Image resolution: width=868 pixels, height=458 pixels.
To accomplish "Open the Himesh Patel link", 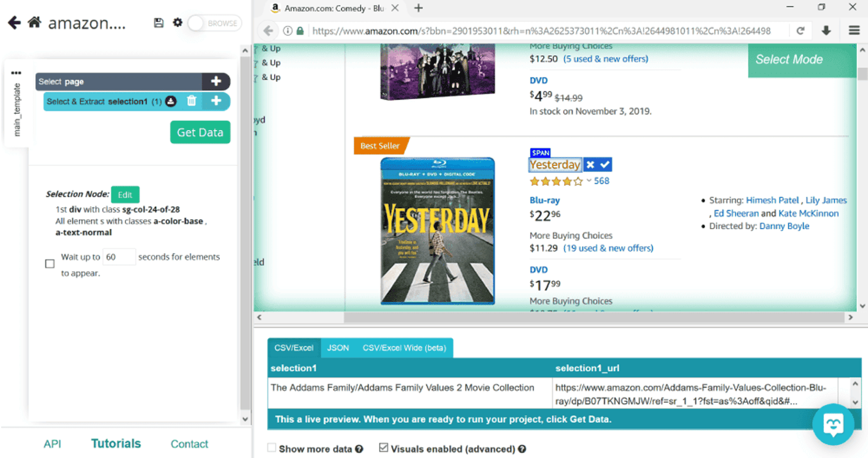I will (772, 200).
